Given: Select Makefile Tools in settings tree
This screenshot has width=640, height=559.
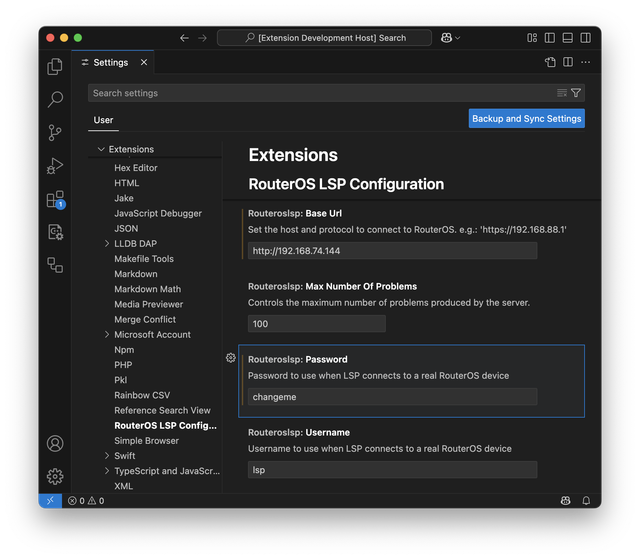Looking at the screenshot, I should click(144, 259).
